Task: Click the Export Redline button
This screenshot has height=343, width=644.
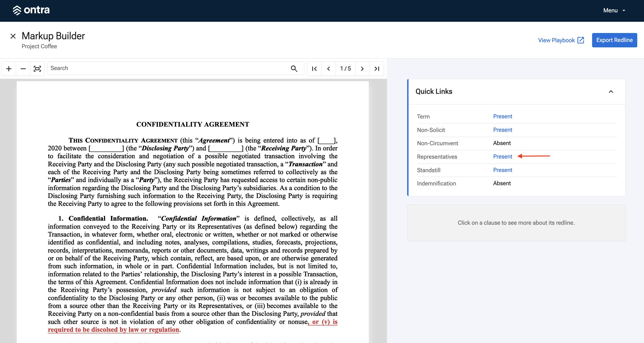Action: point(614,40)
